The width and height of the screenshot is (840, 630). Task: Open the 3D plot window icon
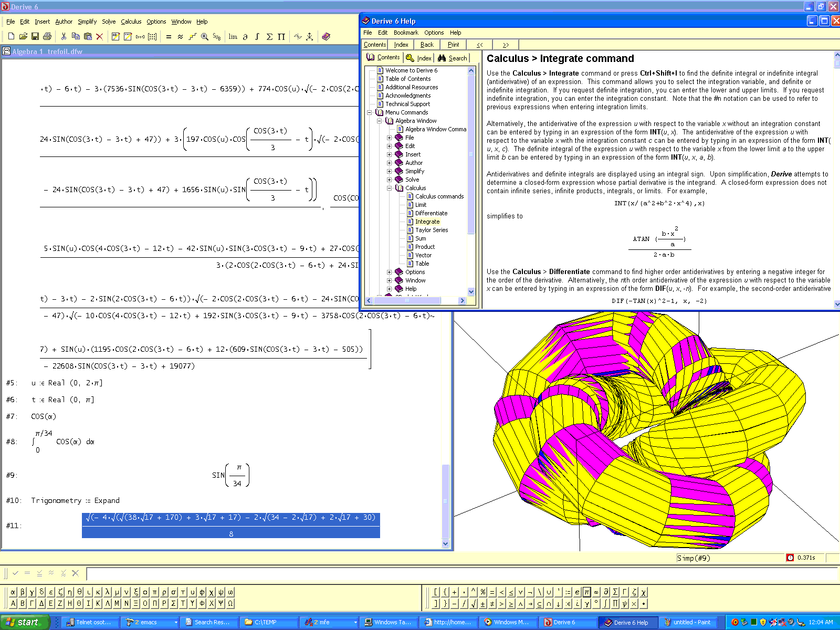click(x=310, y=37)
